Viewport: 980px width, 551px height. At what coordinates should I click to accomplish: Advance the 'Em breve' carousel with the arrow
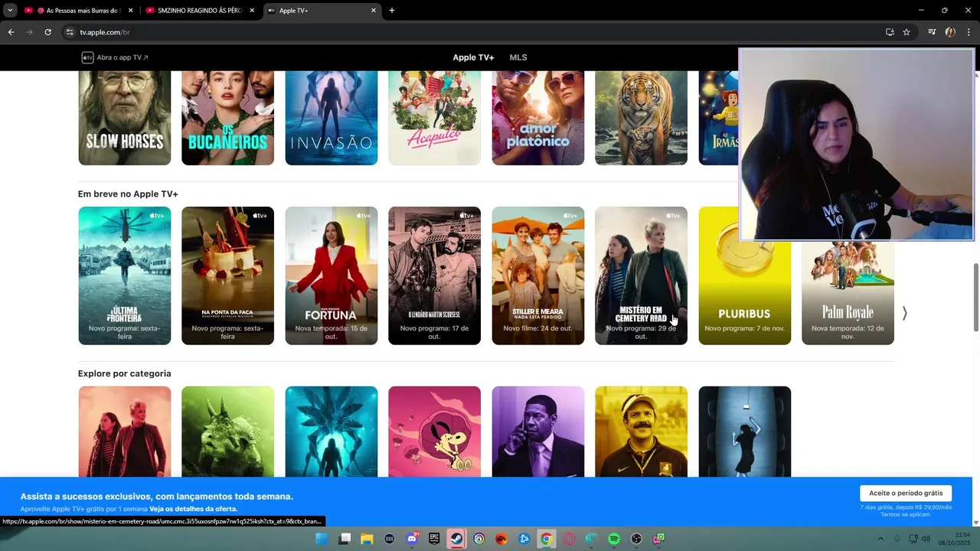point(905,313)
